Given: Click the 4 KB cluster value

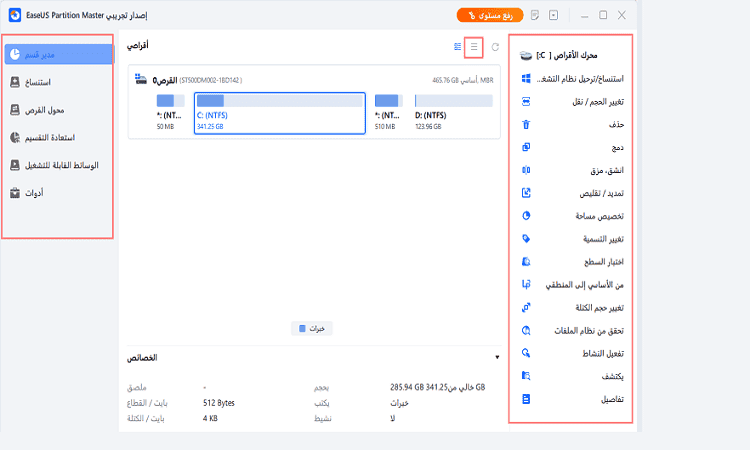Looking at the screenshot, I should (210, 418).
